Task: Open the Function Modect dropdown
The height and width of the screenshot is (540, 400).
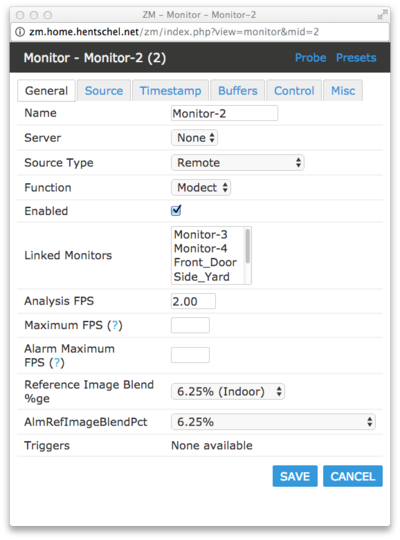Action: [201, 188]
